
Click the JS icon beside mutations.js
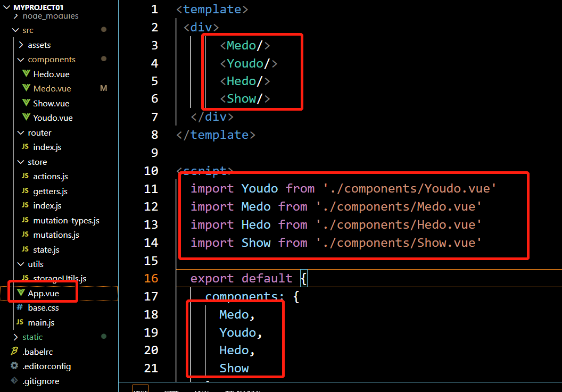(25, 235)
